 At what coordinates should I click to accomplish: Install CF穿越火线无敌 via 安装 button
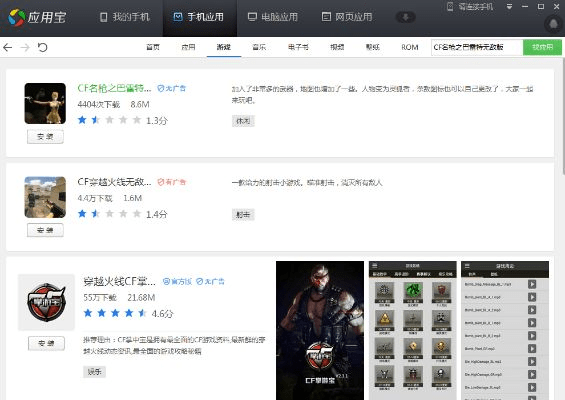pos(45,230)
